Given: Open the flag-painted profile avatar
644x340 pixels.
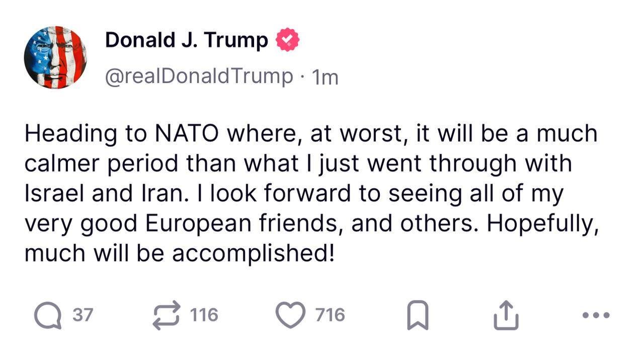Looking at the screenshot, I should tap(55, 57).
